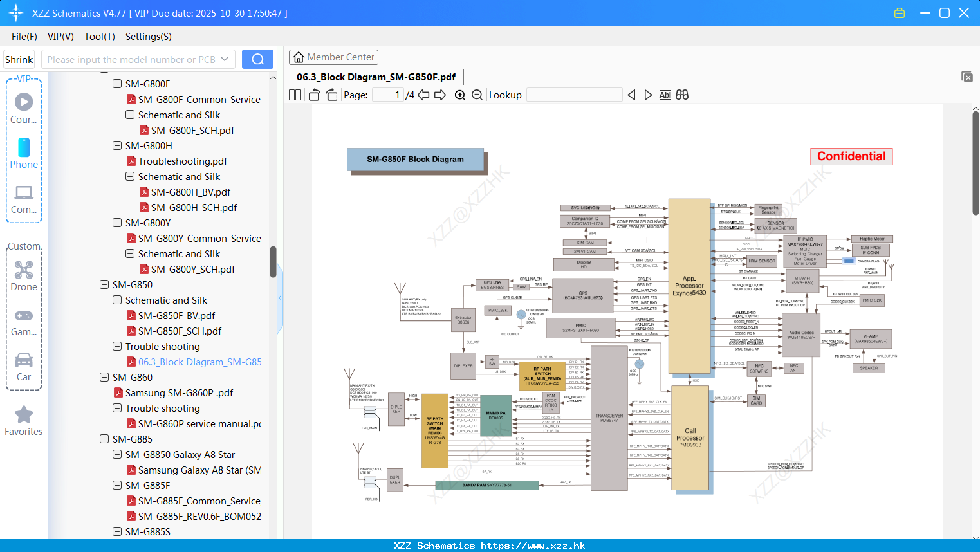Collapse the SM-G860 tree node
This screenshot has height=552, width=980.
[x=104, y=377]
